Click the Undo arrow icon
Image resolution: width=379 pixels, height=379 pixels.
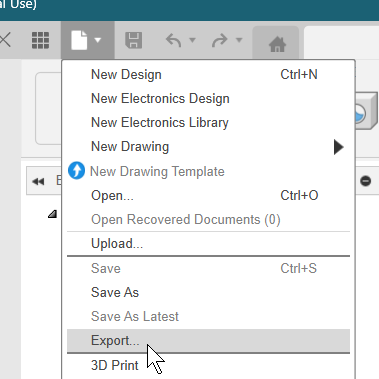pyautogui.click(x=174, y=40)
